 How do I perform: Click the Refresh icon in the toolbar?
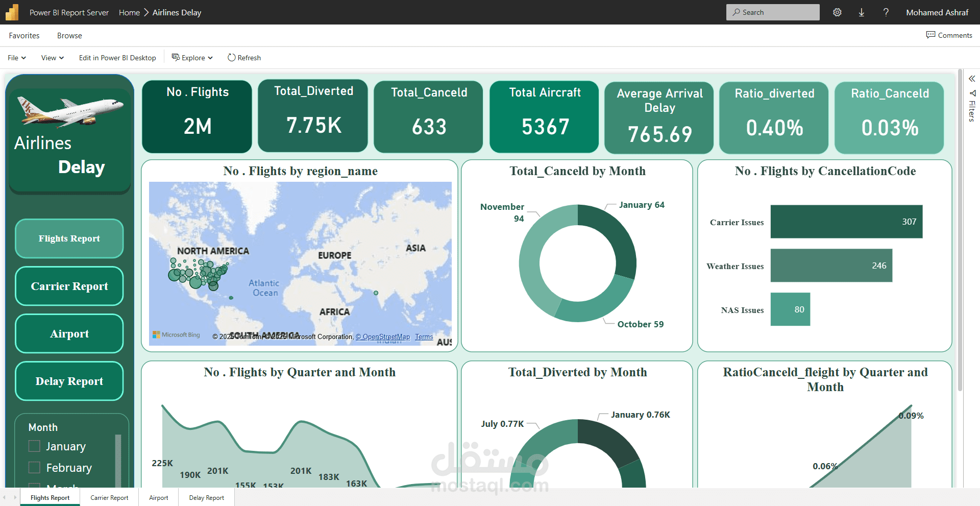231,58
